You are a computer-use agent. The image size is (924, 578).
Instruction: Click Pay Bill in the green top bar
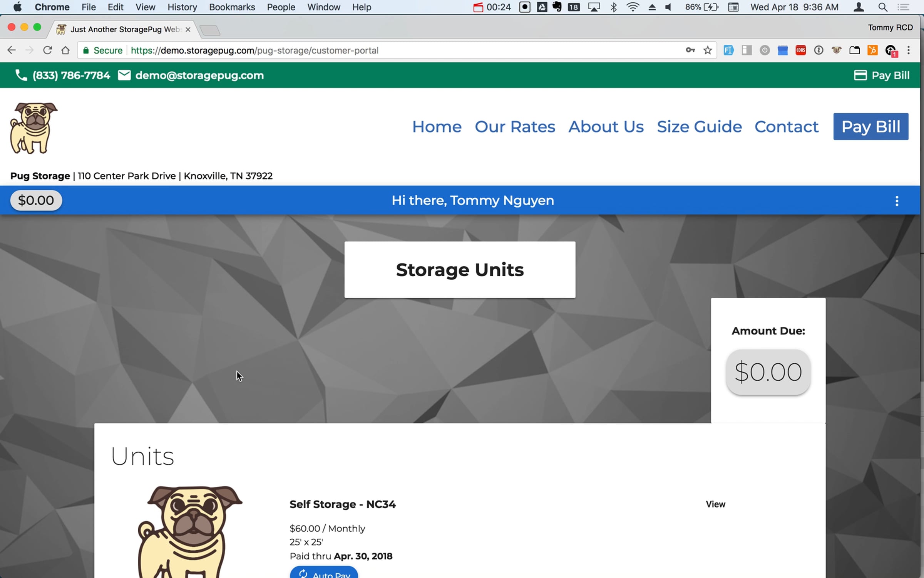point(882,75)
